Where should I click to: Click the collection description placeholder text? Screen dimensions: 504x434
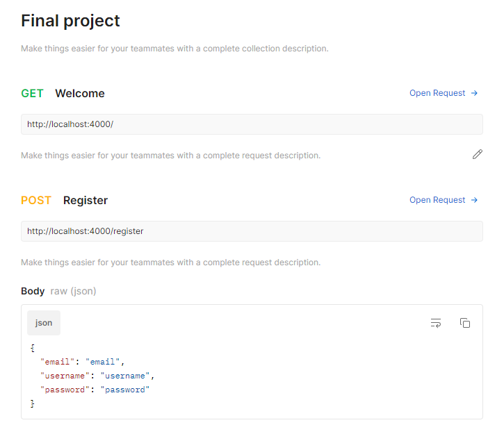pyautogui.click(x=174, y=49)
